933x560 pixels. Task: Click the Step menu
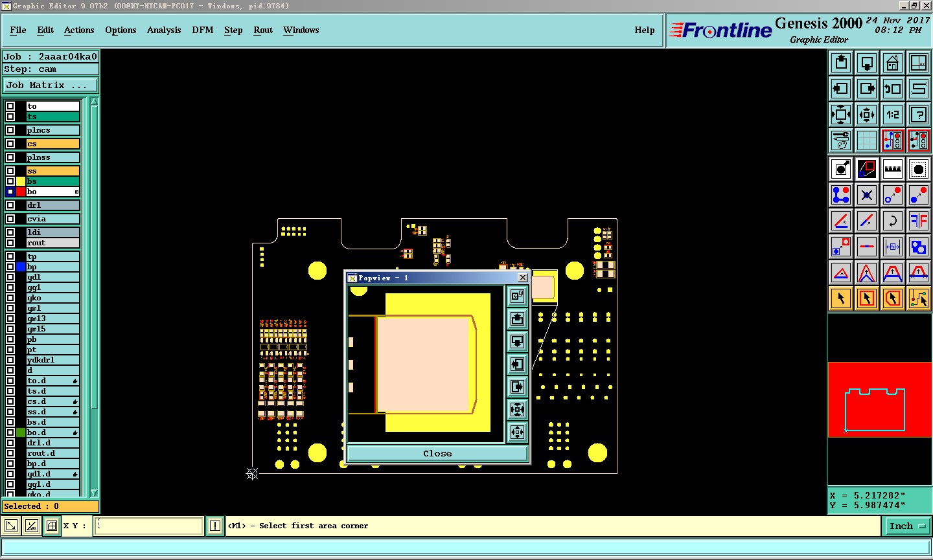[x=233, y=30]
